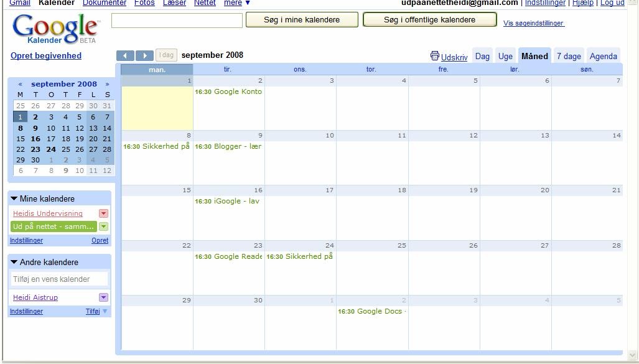The height and width of the screenshot is (364, 639).
Task: Open Læser from top navigation
Action: click(x=174, y=3)
